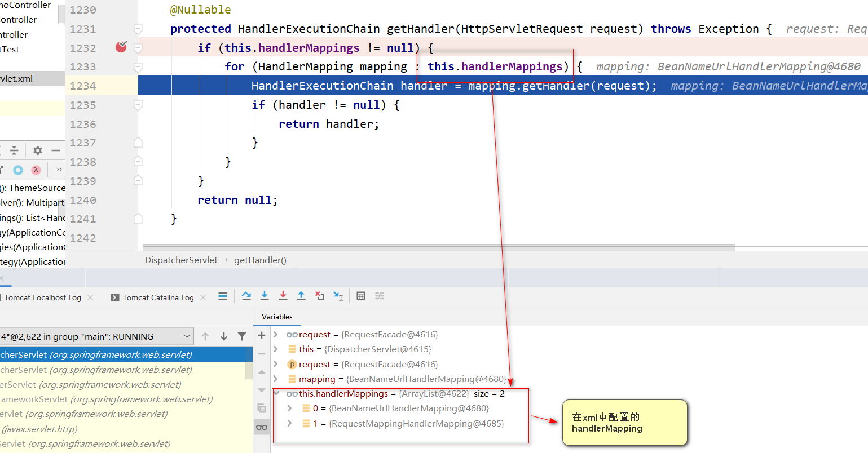Screen dimensions: 868x453
Task: Hide Structure panel with minus icon
Action: click(56, 150)
